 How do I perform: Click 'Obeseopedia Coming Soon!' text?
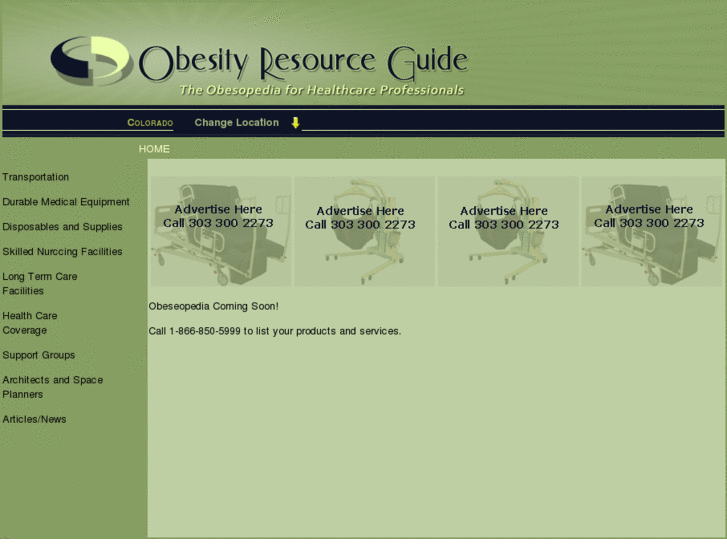(x=214, y=306)
